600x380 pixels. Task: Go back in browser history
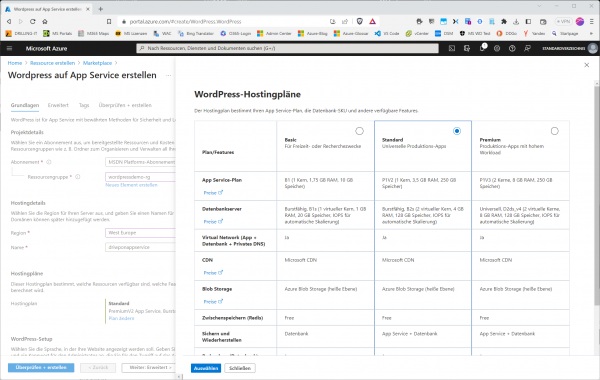pos(9,21)
